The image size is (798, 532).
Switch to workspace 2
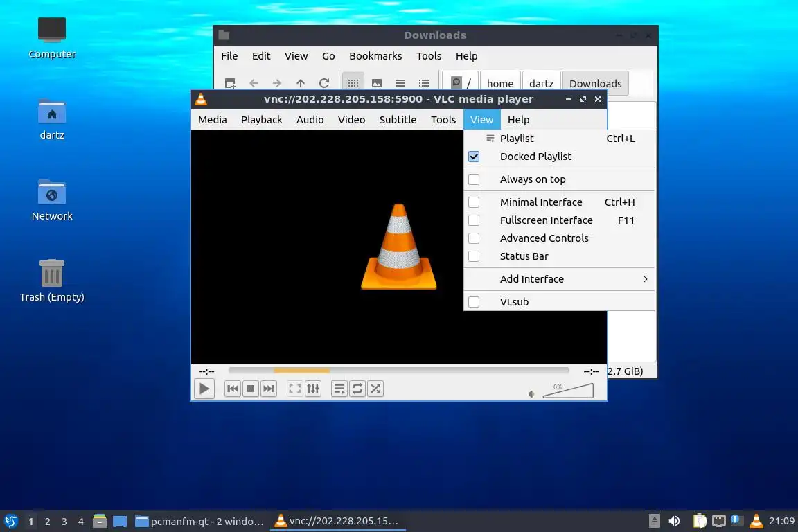point(47,522)
